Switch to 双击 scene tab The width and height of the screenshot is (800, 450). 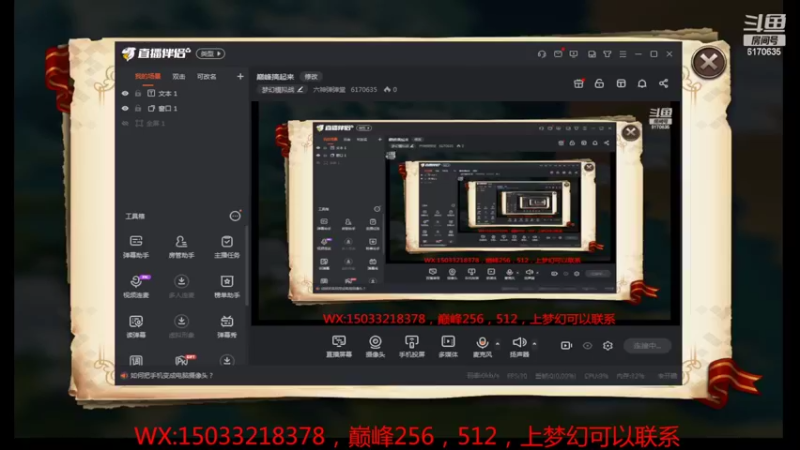click(179, 77)
